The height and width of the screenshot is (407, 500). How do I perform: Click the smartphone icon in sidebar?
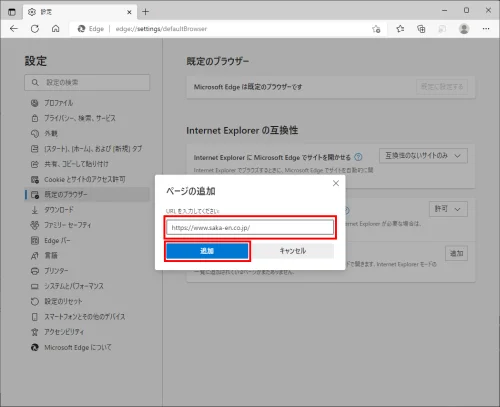tap(35, 317)
